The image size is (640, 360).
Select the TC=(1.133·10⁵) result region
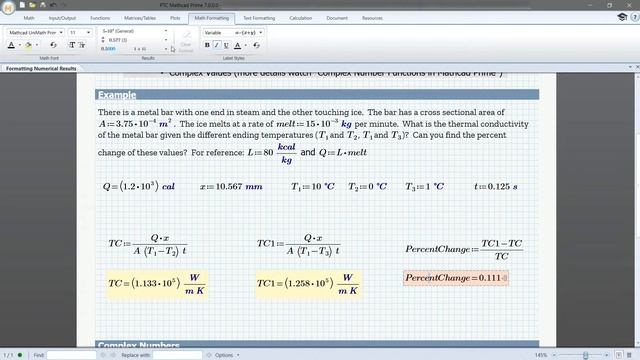[157, 284]
